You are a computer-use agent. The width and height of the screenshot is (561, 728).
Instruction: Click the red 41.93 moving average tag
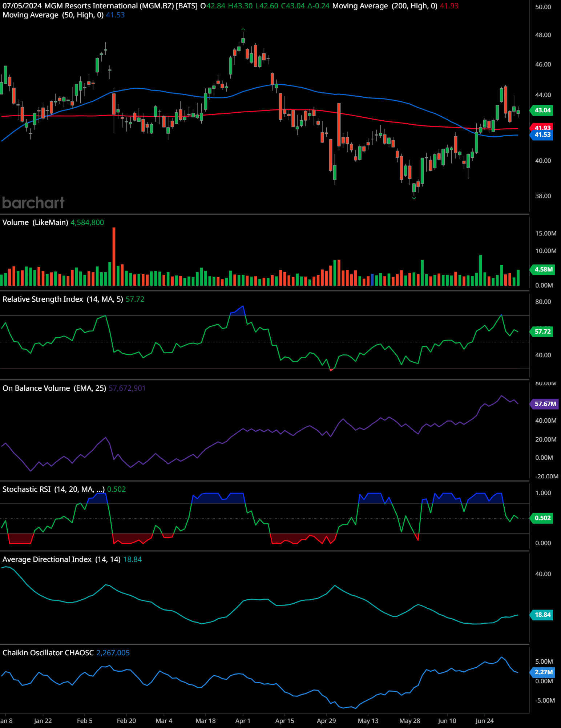542,127
